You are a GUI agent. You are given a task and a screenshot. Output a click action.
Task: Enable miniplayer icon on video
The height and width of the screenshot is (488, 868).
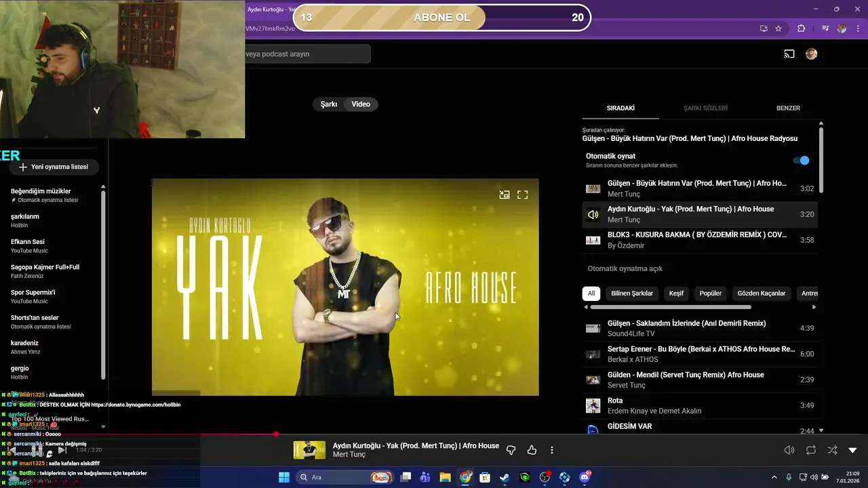(x=504, y=195)
